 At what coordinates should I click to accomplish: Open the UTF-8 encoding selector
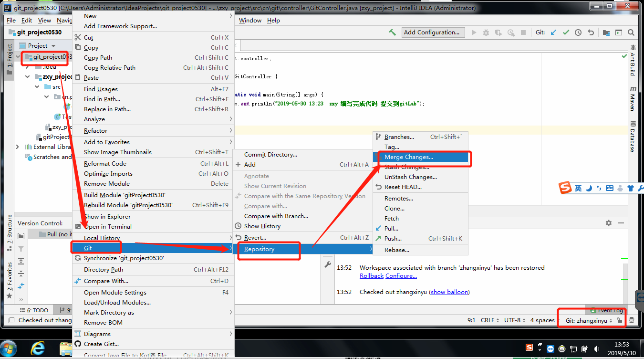[515, 320]
